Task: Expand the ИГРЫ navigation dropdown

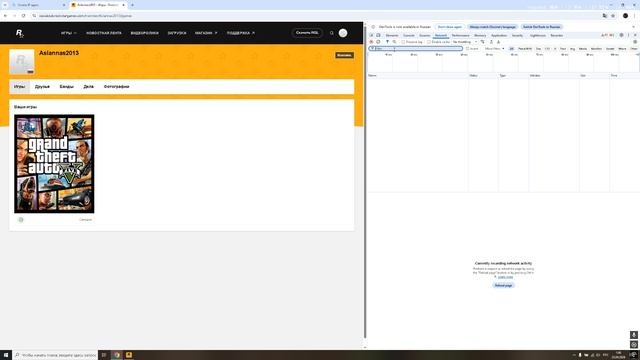Action: click(x=69, y=33)
